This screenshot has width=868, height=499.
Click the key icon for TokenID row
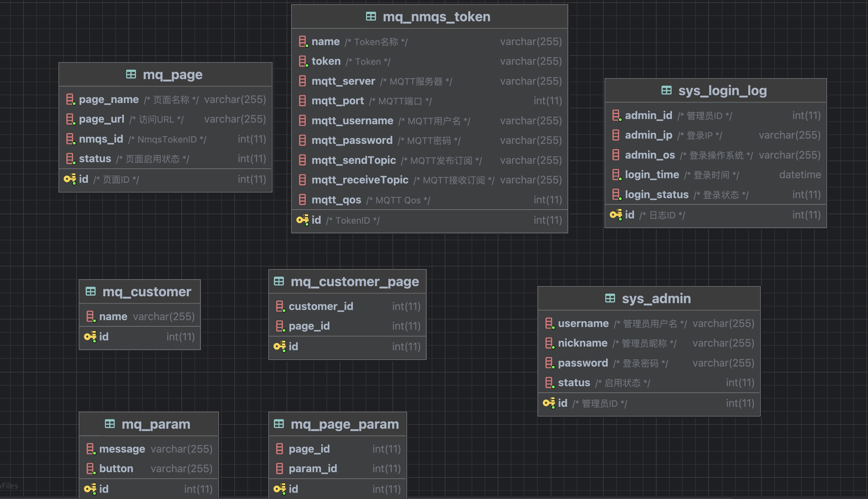pyautogui.click(x=302, y=220)
